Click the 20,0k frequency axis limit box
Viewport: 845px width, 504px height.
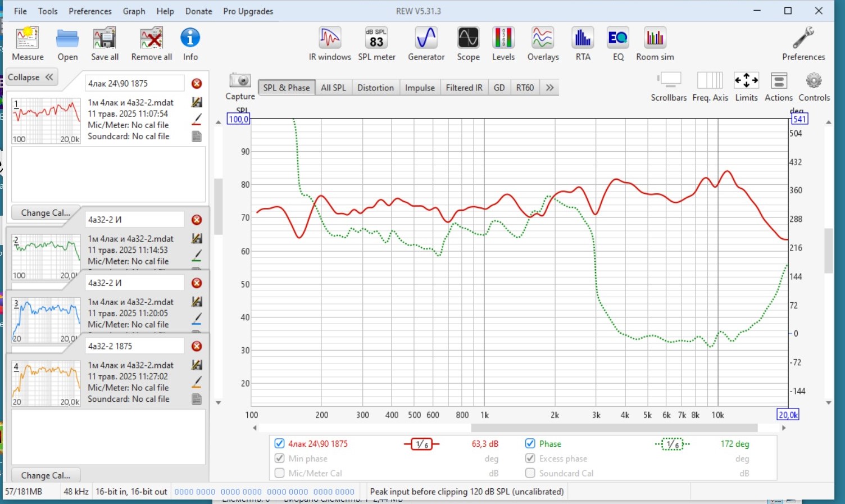(x=788, y=415)
